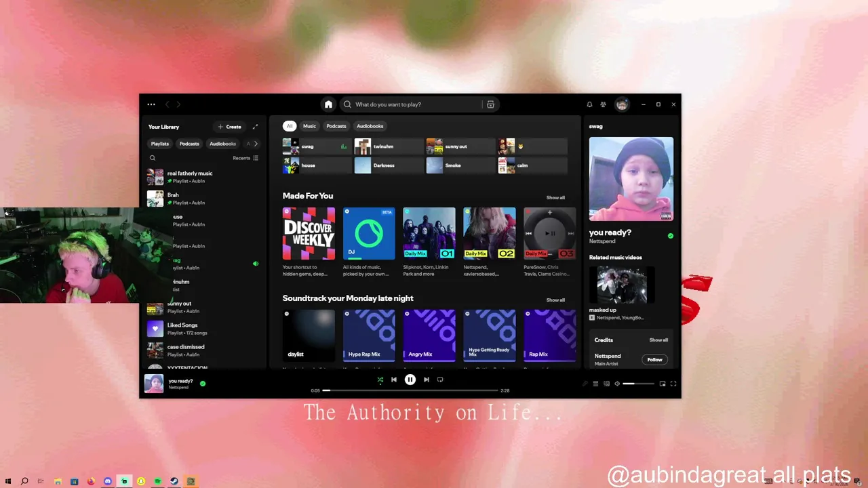Expand Your Library to full view
Viewport: 868px width, 488px height.
pyautogui.click(x=255, y=127)
